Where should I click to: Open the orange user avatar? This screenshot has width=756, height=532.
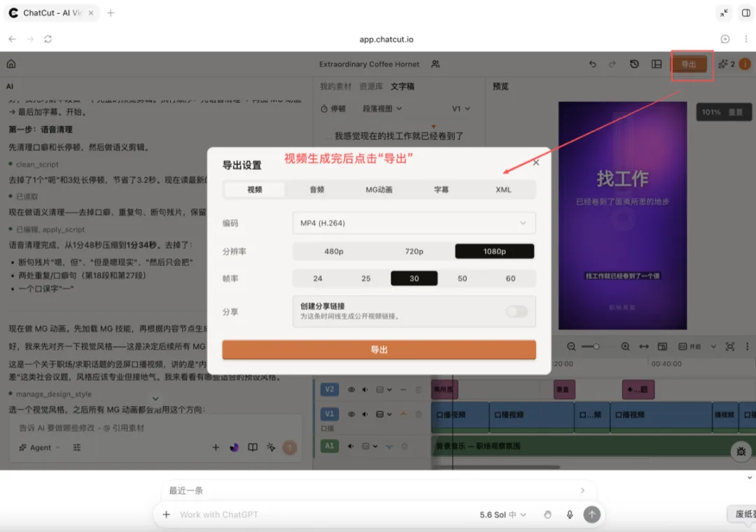pos(745,64)
